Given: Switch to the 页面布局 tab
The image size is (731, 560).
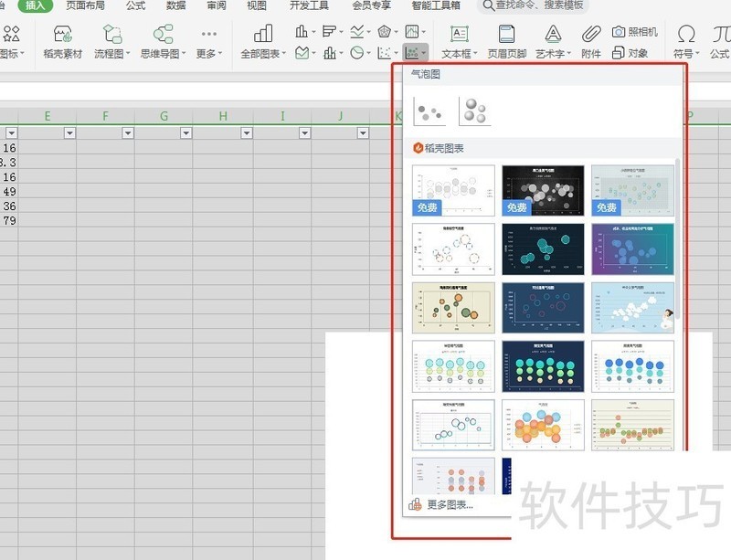Looking at the screenshot, I should (84, 5).
